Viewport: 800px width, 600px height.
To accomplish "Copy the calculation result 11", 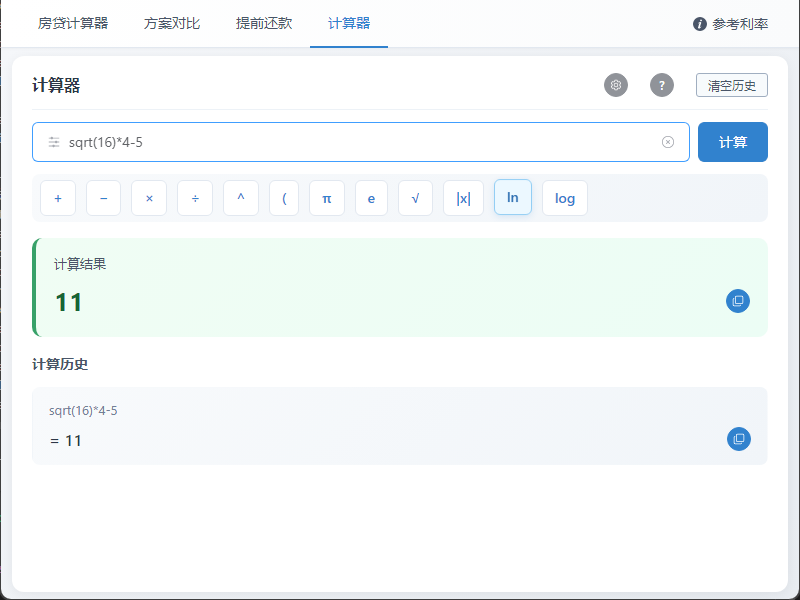I will (x=738, y=300).
